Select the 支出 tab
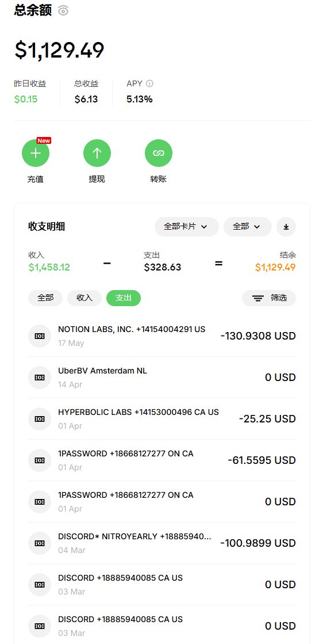Image resolution: width=323 pixels, height=644 pixels. (124, 298)
